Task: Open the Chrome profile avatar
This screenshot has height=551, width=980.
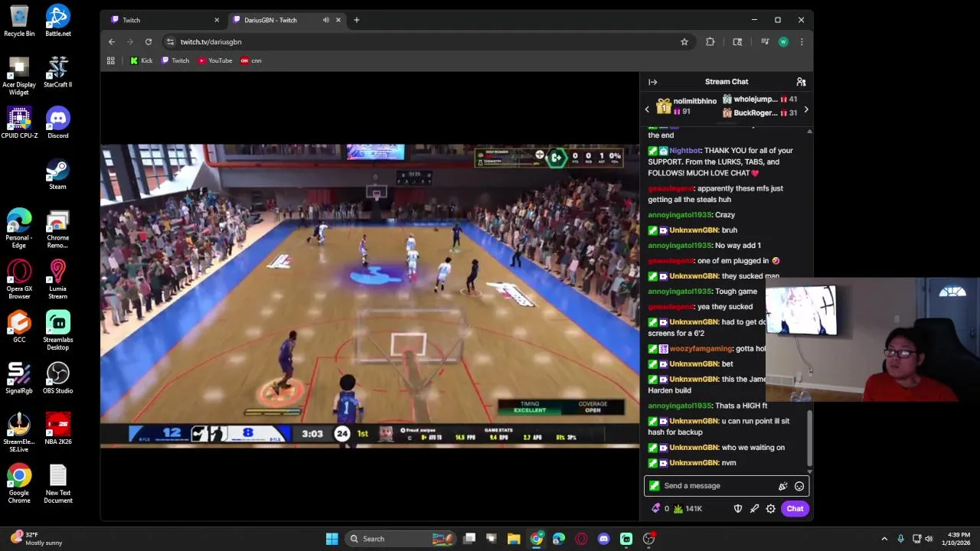Action: point(782,42)
